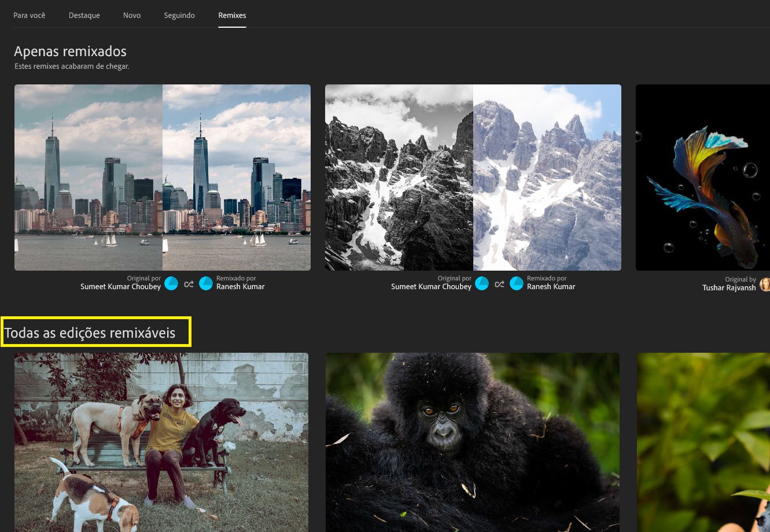Image resolution: width=770 pixels, height=532 pixels.
Task: Open Ranesh Kumar name under skyline card
Action: [241, 287]
